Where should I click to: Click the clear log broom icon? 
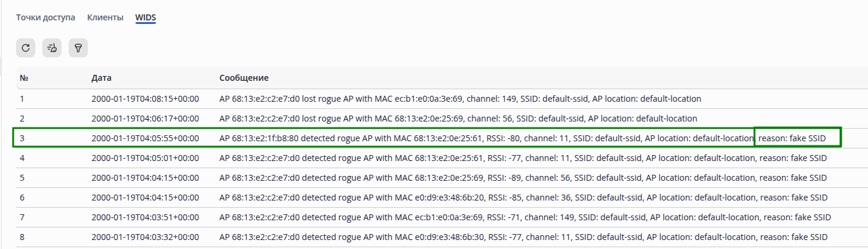[x=52, y=48]
